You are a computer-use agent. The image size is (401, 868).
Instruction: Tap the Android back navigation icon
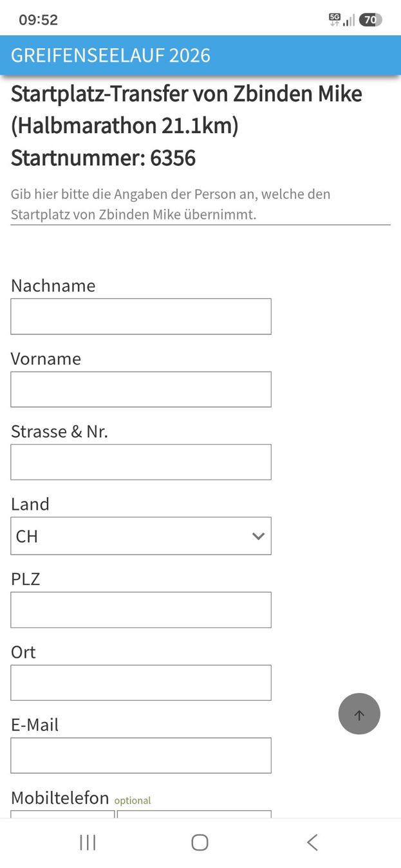(x=312, y=842)
